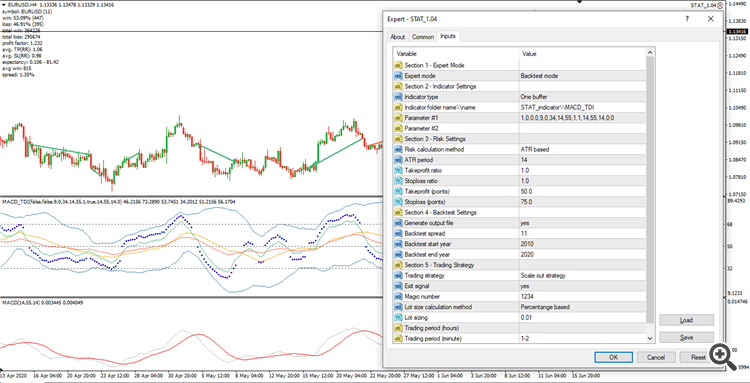
Task: Click the icon beside Backtest spread
Action: click(x=398, y=233)
